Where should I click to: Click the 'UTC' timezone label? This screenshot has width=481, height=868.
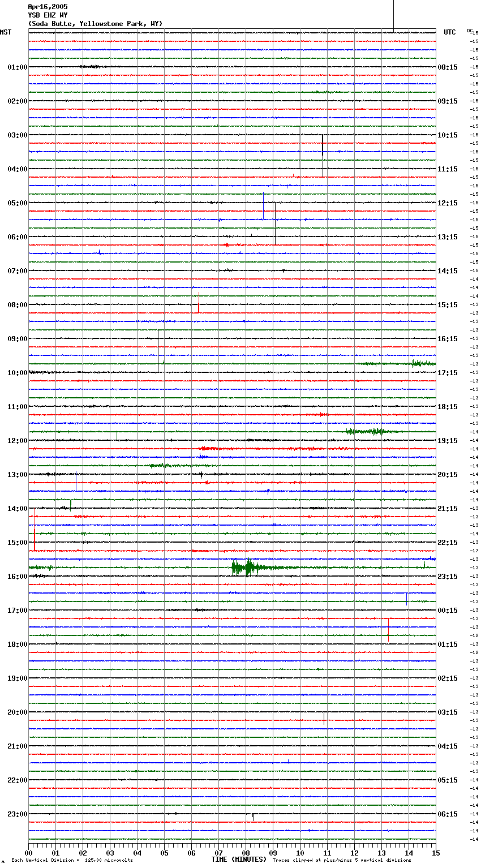(450, 32)
